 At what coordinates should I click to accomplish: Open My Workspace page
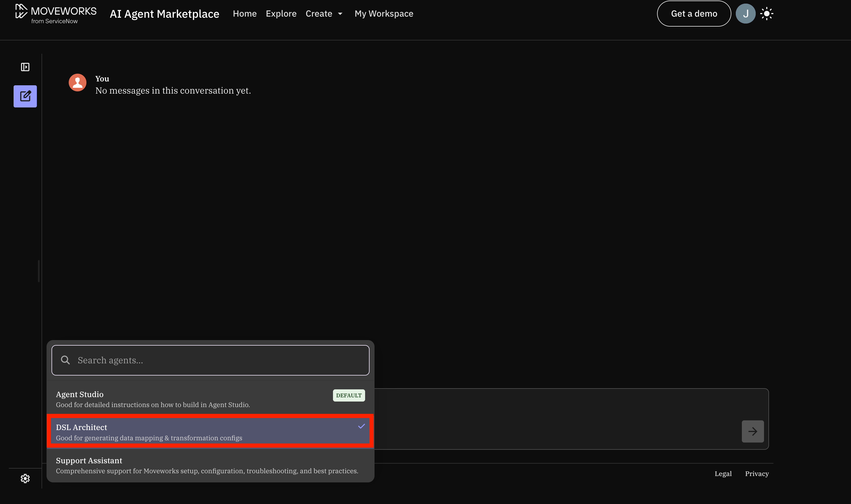click(x=384, y=14)
